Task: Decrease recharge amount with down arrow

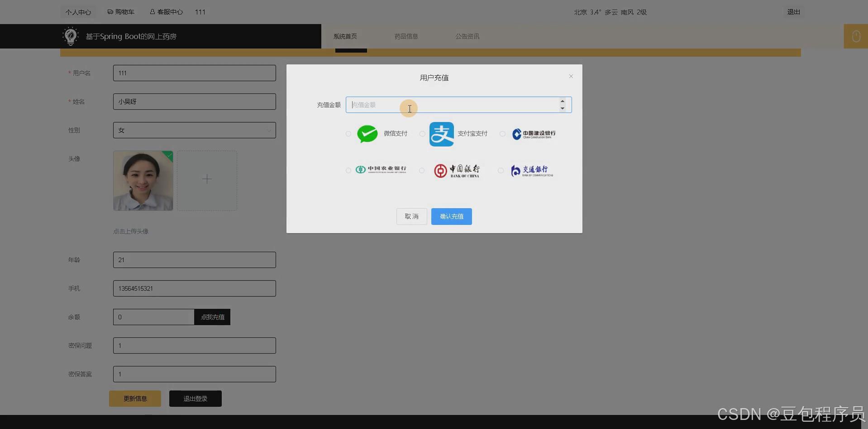Action: pyautogui.click(x=562, y=108)
